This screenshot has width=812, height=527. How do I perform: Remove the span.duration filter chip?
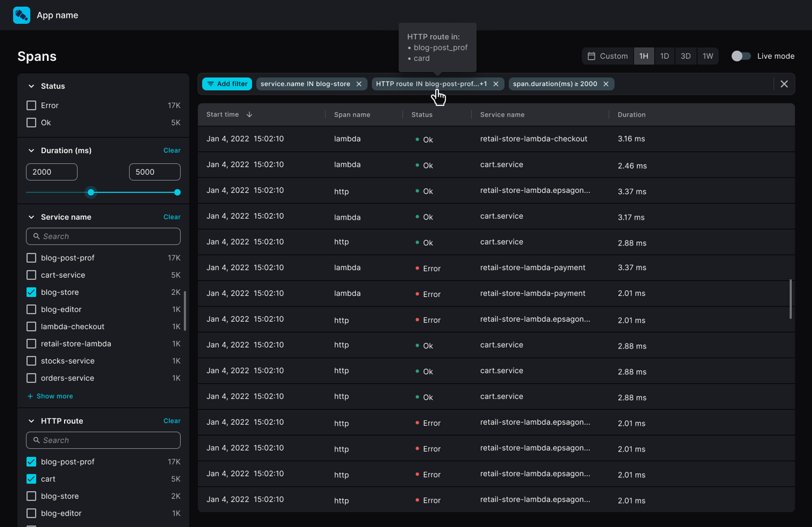606,84
